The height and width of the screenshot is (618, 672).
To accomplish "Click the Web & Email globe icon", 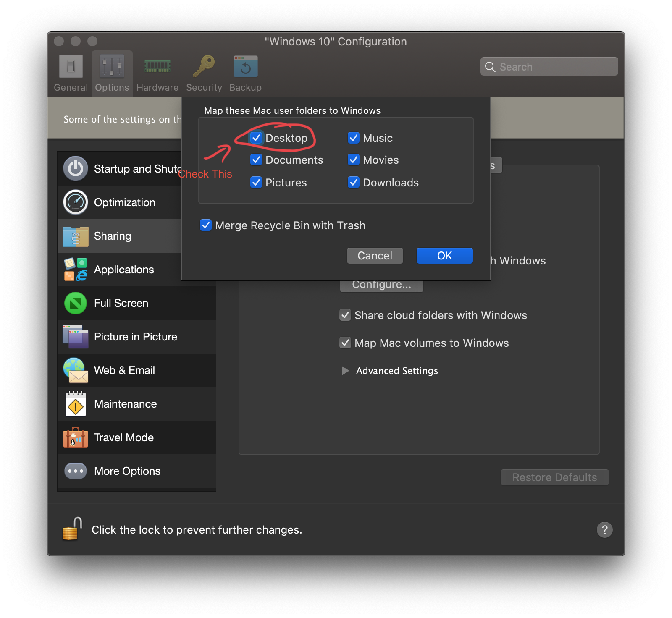I will (x=76, y=370).
